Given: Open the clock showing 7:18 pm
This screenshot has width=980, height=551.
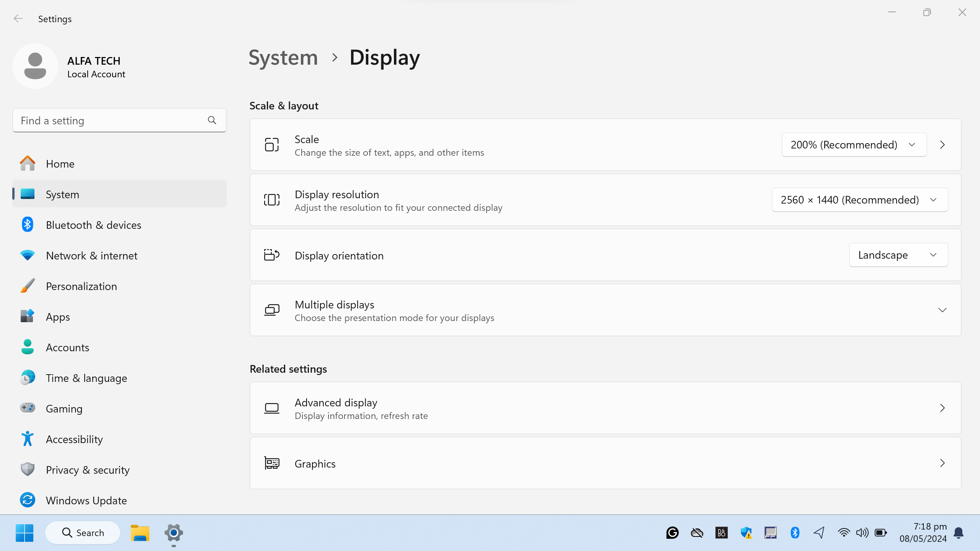Looking at the screenshot, I should 923,533.
